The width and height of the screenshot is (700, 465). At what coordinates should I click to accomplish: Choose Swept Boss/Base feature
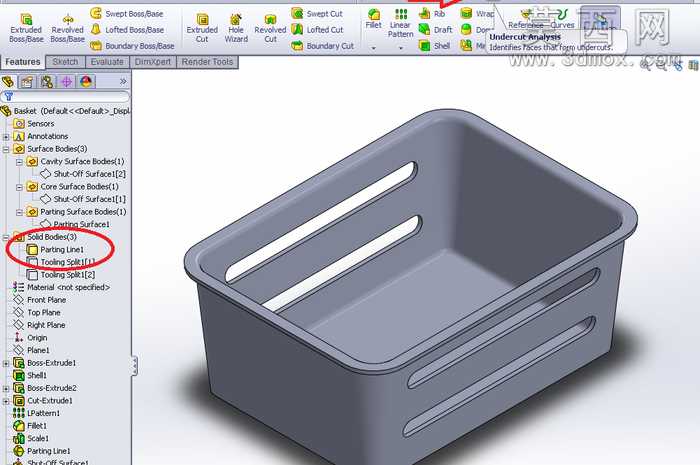tap(127, 13)
